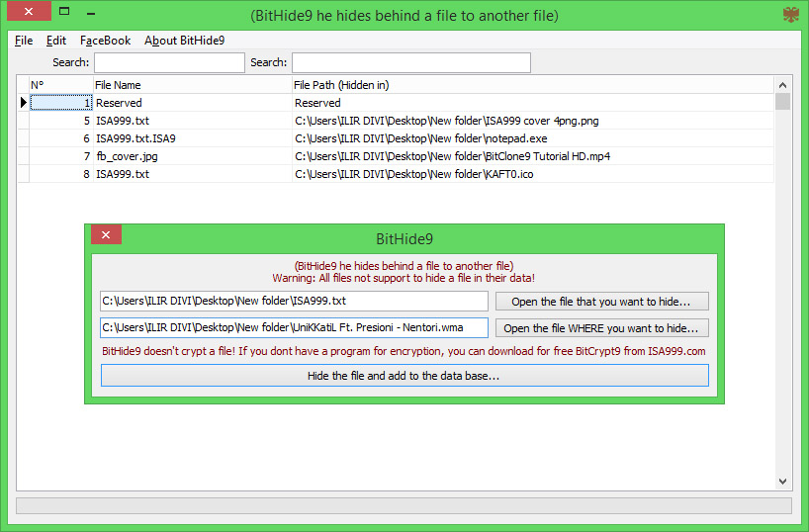Click the file-to-hide path field with ISA999.txt
Viewport: 809px width, 532px height.
click(x=294, y=301)
